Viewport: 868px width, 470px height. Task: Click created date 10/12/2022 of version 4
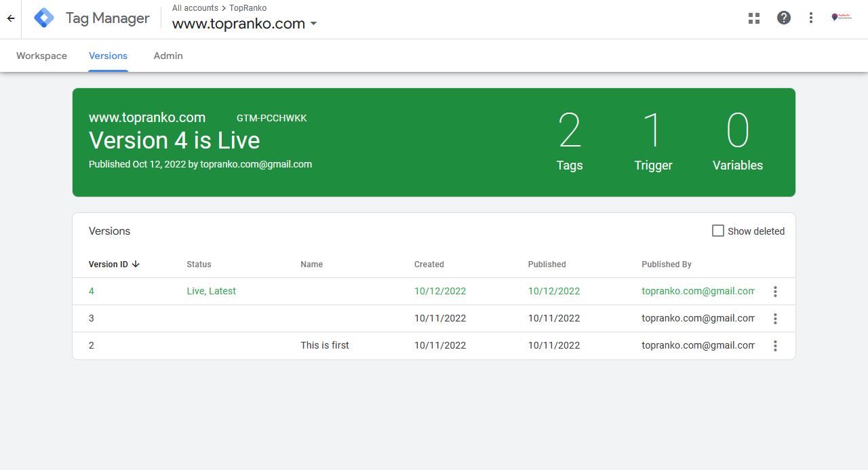[440, 291]
